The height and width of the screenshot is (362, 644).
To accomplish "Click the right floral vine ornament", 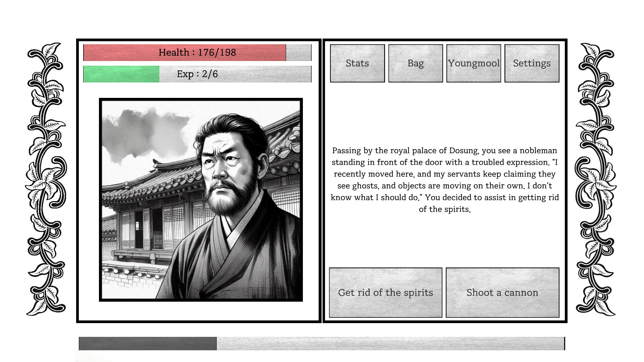I will [x=596, y=179].
